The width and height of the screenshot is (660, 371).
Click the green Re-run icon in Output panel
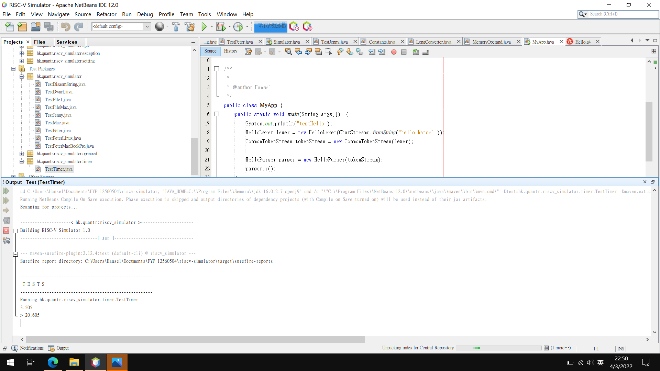[x=6, y=191]
